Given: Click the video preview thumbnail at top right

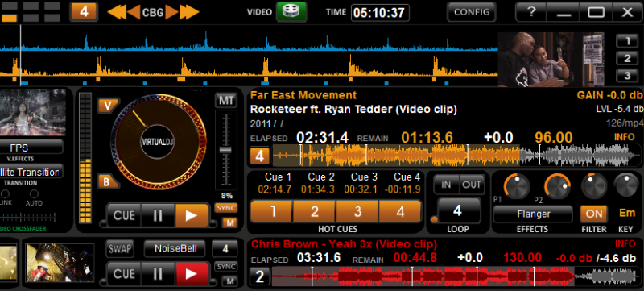Looking at the screenshot, I should tap(536, 60).
